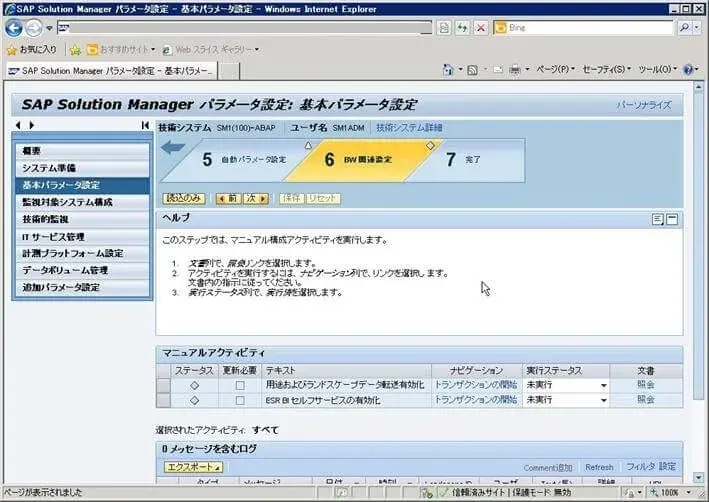Go to roadmap step 5 自動パラメータ設定
This screenshot has height=502, width=709.
[x=244, y=160]
